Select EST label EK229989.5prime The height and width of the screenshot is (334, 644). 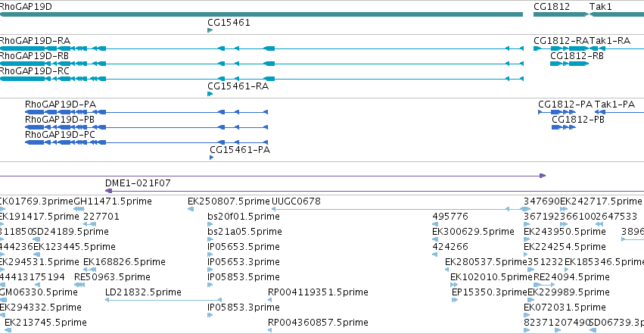tap(568, 292)
